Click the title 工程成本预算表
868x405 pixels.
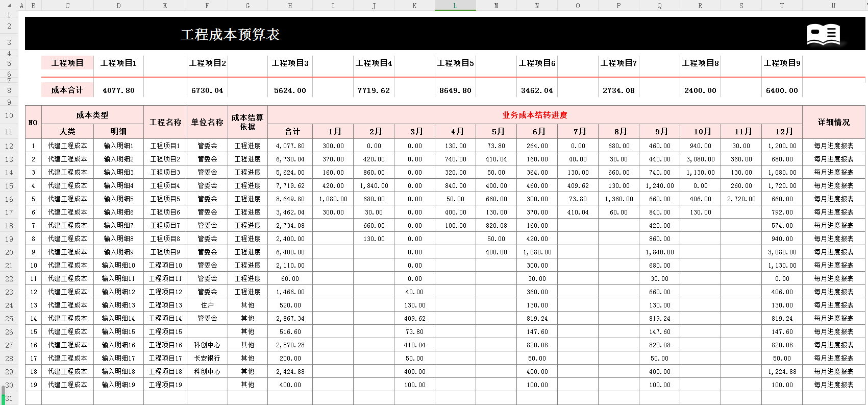coord(230,34)
